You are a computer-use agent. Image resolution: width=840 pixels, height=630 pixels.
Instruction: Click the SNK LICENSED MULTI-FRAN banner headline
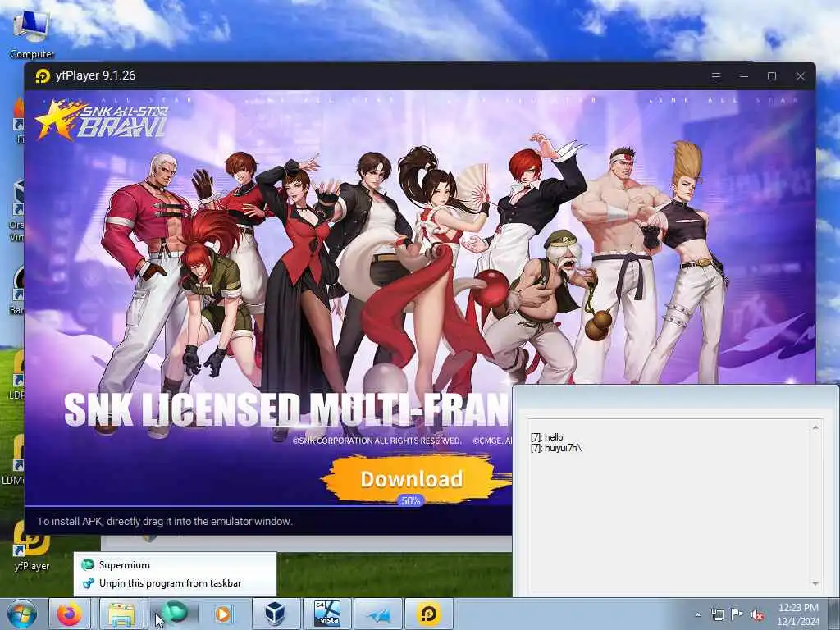coord(286,410)
